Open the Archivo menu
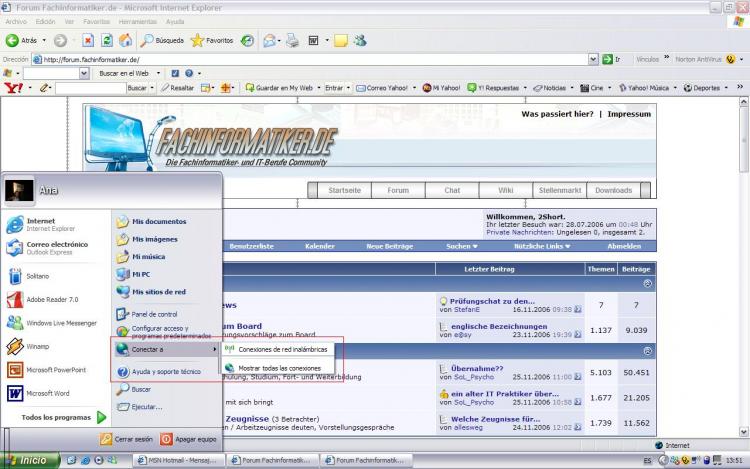 (x=16, y=22)
